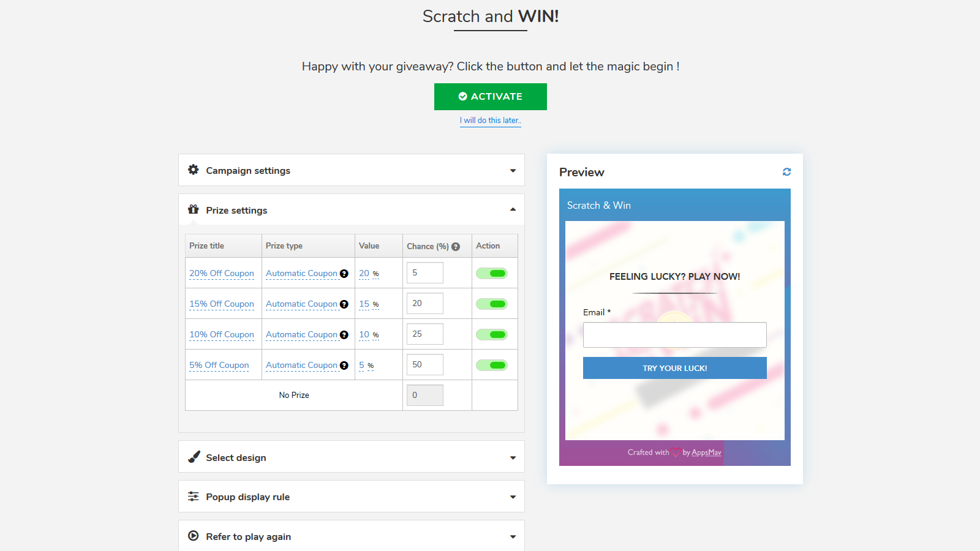Click the play icon beside Refer to play again

pyautogui.click(x=194, y=536)
